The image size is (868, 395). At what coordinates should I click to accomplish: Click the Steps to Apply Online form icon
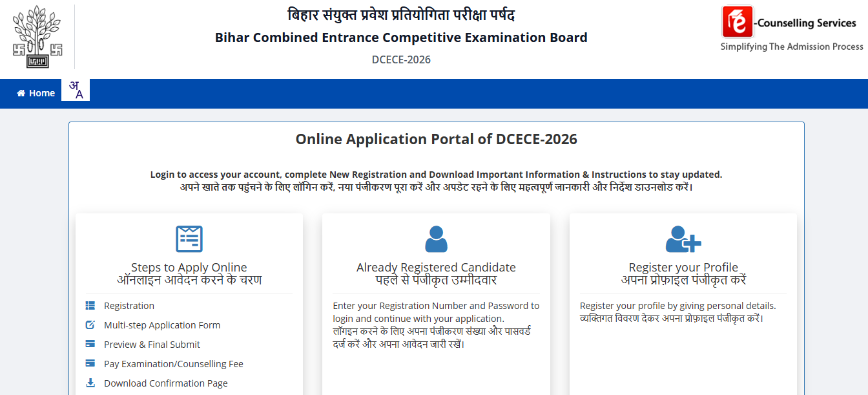(x=189, y=238)
